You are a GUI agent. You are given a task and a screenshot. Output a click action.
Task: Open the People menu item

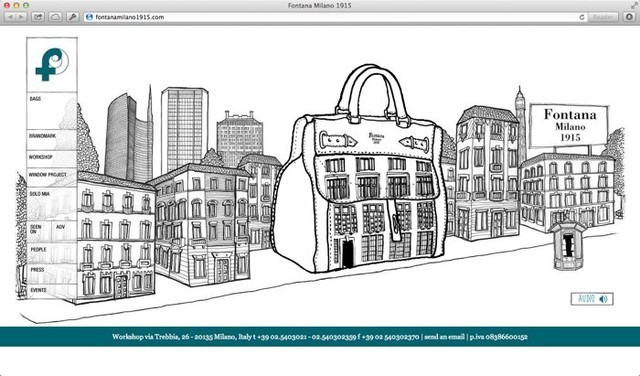pyautogui.click(x=38, y=249)
